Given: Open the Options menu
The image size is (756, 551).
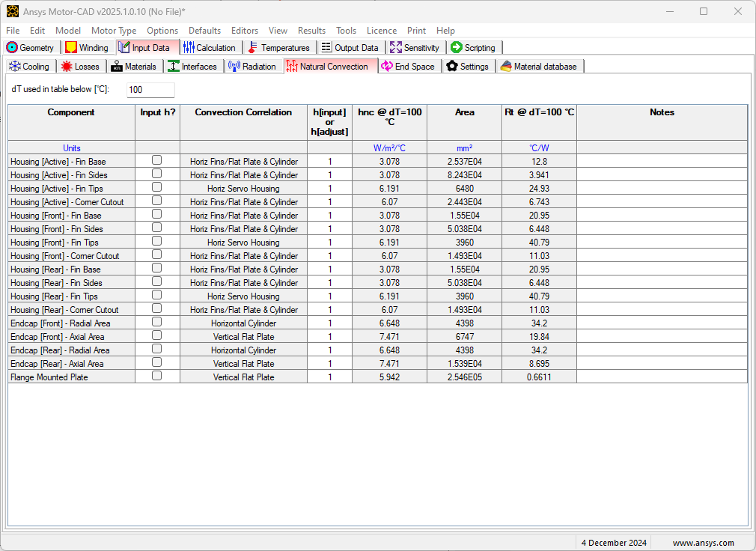Looking at the screenshot, I should point(162,31).
